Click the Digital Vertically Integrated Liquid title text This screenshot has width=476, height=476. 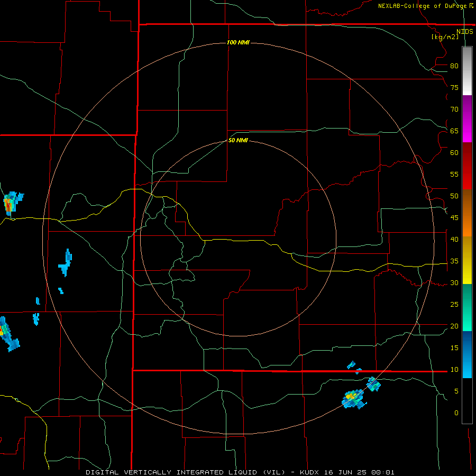click(186, 472)
